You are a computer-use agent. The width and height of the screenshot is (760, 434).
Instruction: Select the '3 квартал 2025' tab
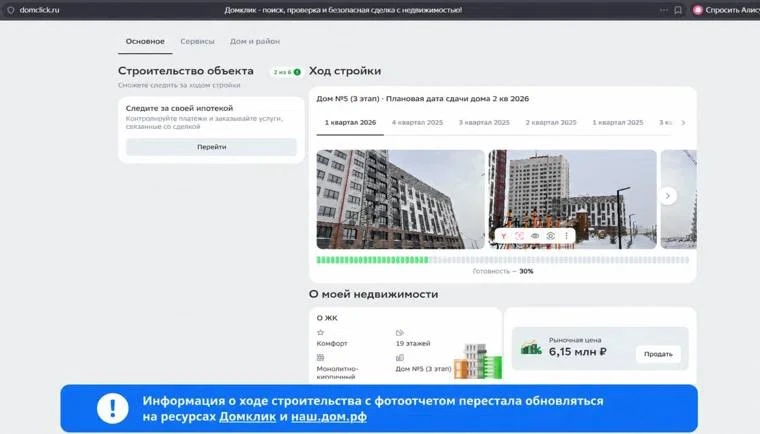point(484,123)
